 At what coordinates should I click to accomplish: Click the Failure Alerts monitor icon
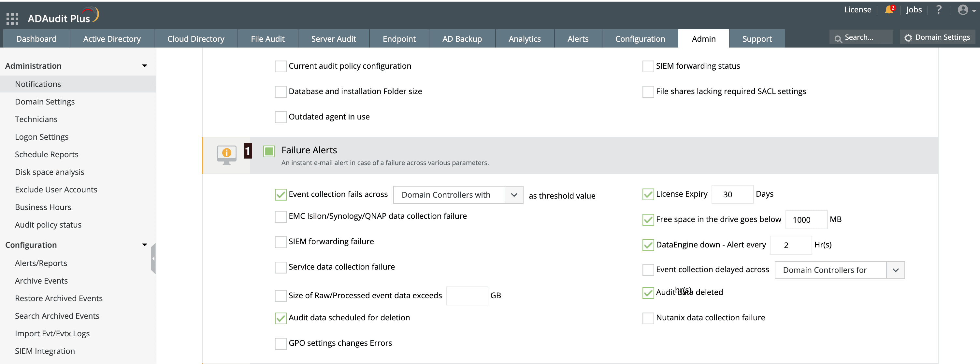[x=226, y=155]
